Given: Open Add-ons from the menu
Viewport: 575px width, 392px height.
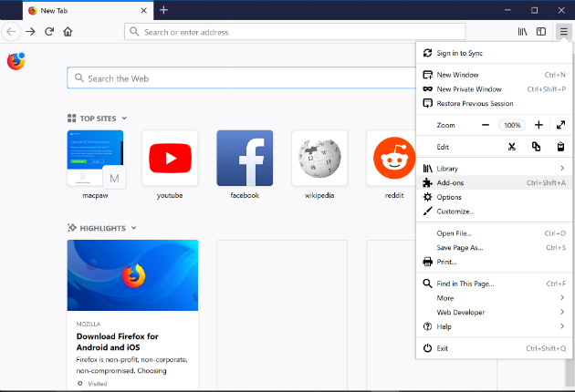Looking at the screenshot, I should pos(494,183).
